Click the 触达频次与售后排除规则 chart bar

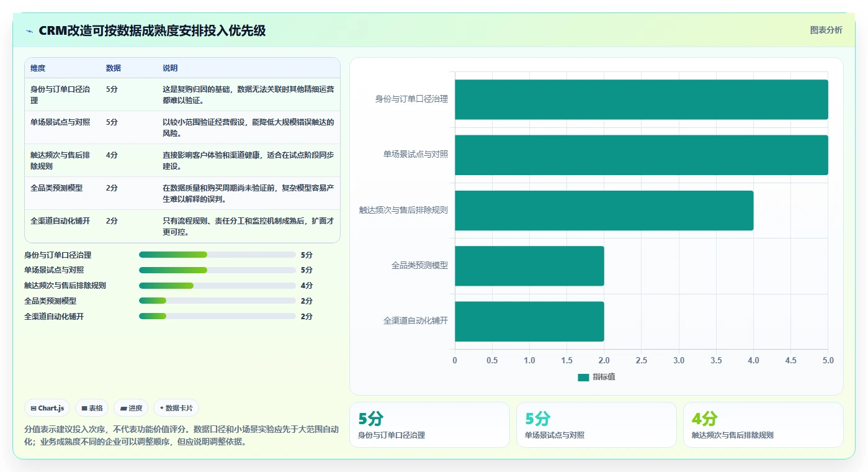click(604, 211)
